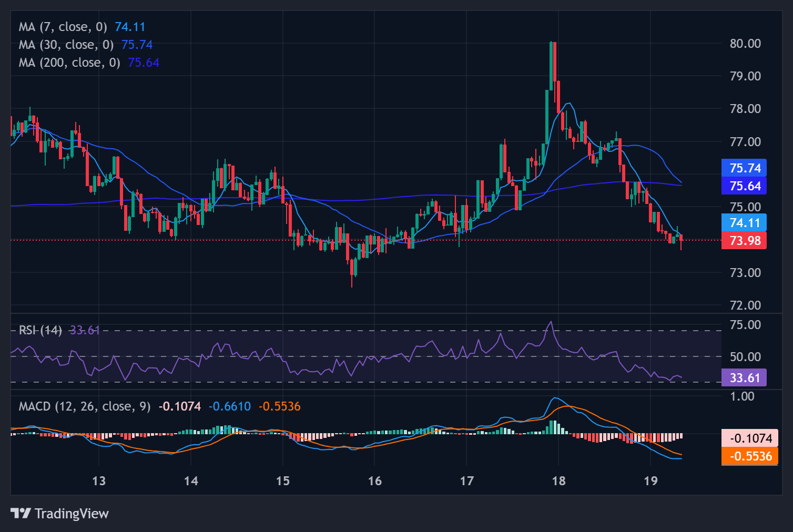793x532 pixels.
Task: Select date 19 on the time axis
Action: pos(650,481)
